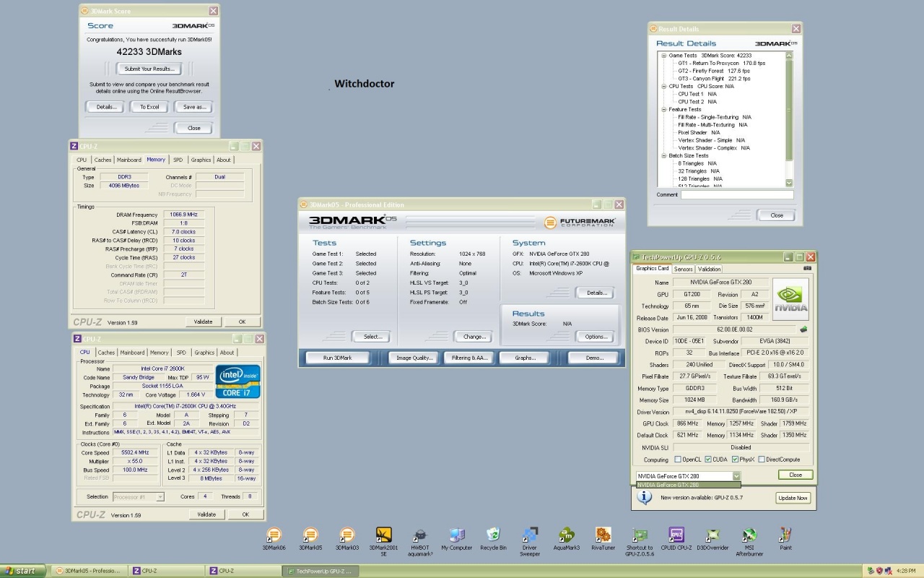This screenshot has width=924, height=578.
Task: Collapse the Game Tests tree node
Action: coord(663,56)
